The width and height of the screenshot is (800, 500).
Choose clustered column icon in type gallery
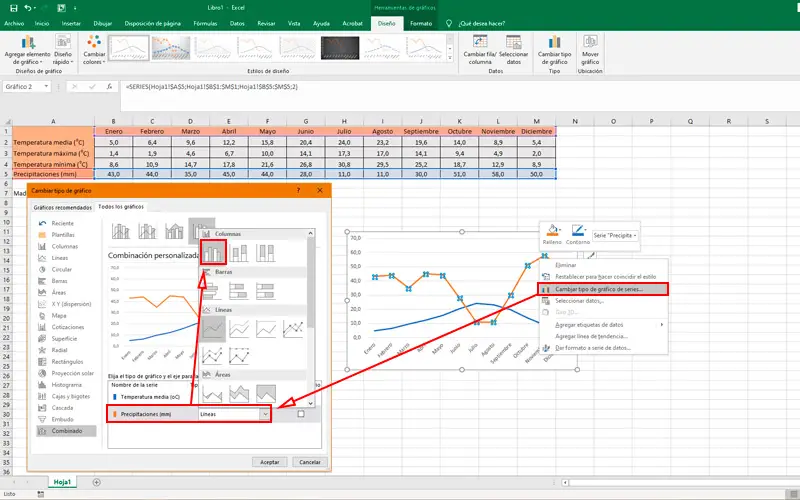pyautogui.click(x=213, y=252)
